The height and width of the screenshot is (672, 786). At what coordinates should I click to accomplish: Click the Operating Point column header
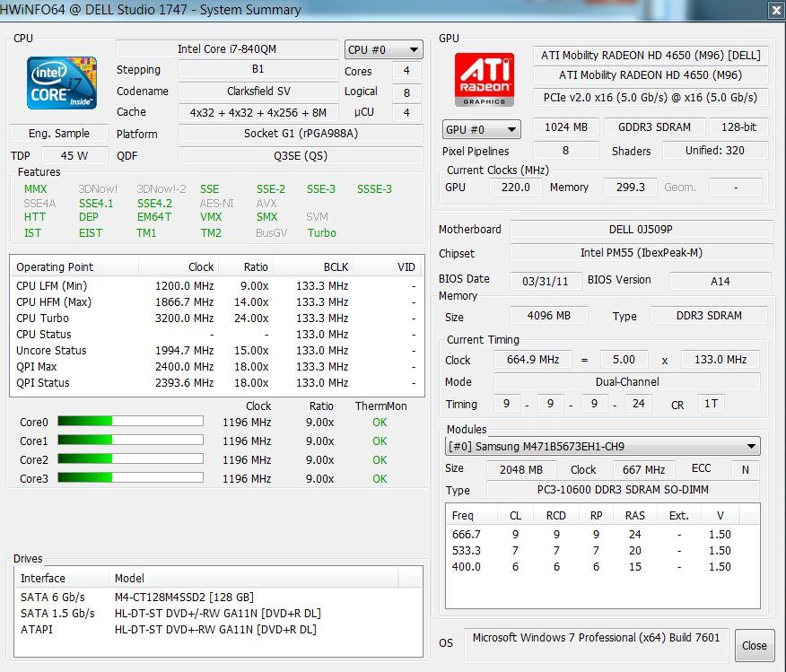[x=74, y=266]
